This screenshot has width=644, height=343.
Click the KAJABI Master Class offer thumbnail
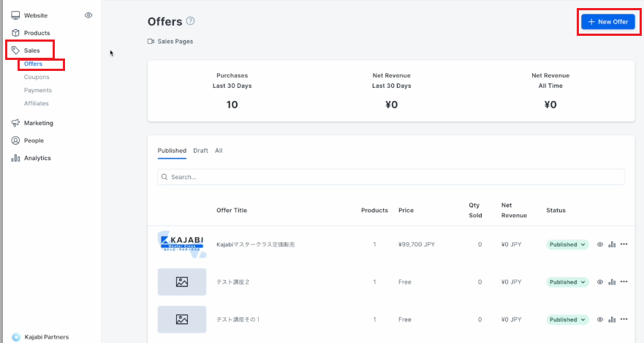click(x=182, y=244)
